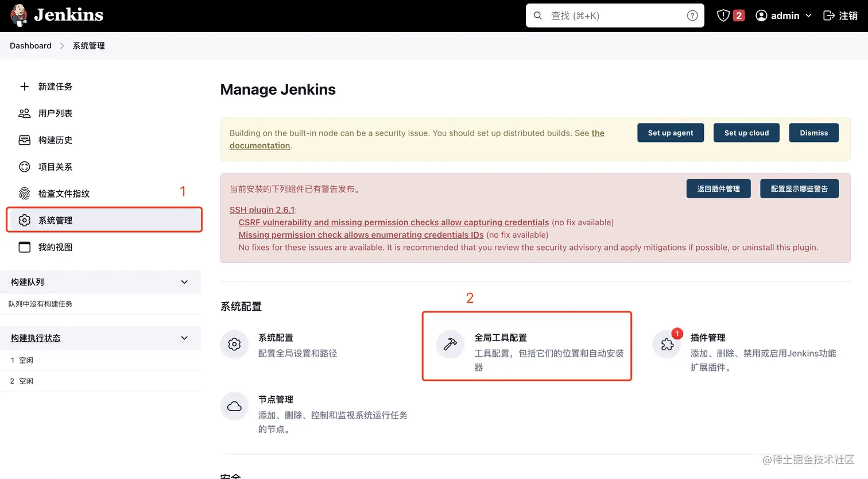Click the plus icon for 新建任务
Viewport: 868px width, 479px height.
(24, 86)
